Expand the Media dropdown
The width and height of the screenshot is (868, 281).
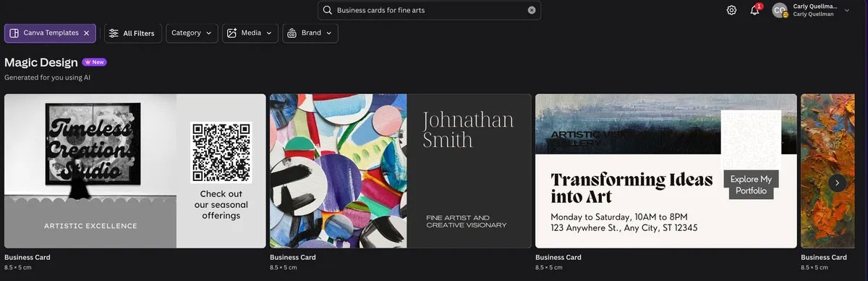coord(250,33)
